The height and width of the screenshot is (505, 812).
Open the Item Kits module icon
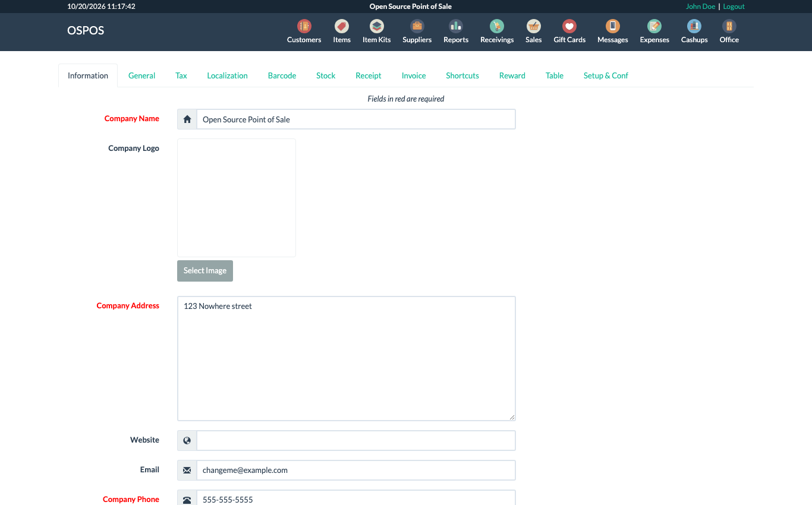[376, 26]
